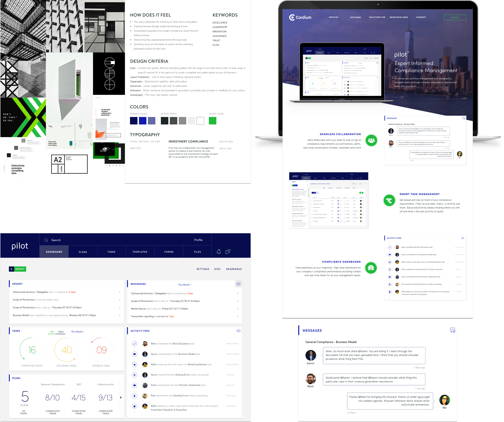The image size is (504, 422).
Task: Click the Cordium CONTACT button
Action: [456, 17]
